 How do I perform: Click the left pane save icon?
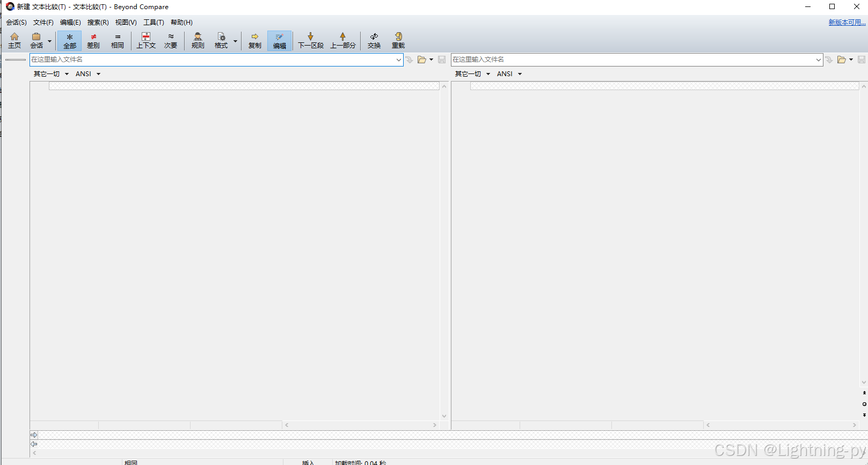pyautogui.click(x=442, y=60)
